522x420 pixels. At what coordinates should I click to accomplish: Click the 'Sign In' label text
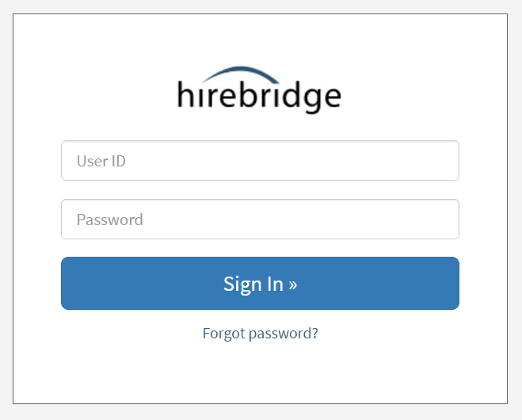253,284
